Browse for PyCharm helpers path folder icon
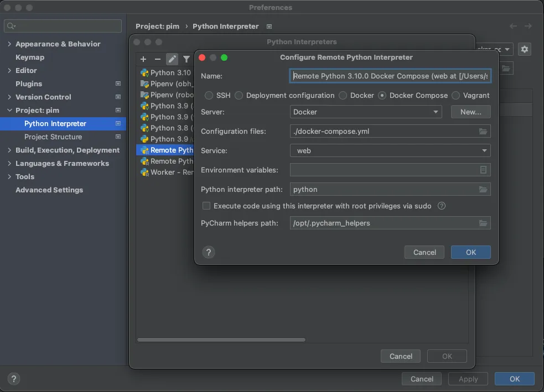The height and width of the screenshot is (392, 544). 483,223
